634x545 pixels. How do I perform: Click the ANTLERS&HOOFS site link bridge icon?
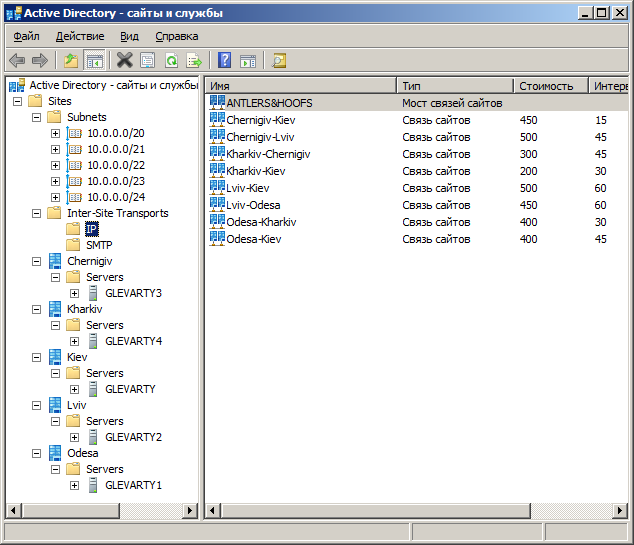217,102
